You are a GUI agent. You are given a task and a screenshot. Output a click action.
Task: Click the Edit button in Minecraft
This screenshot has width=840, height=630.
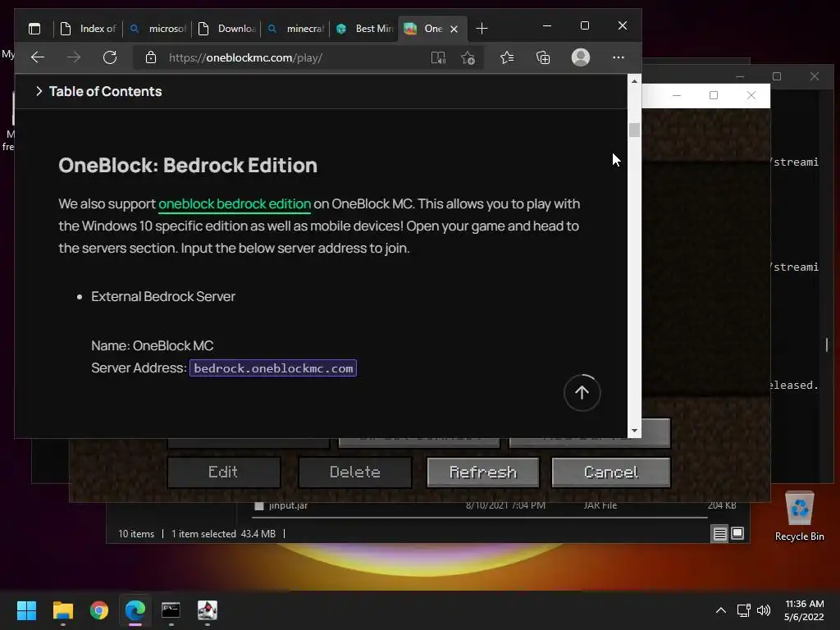223,472
